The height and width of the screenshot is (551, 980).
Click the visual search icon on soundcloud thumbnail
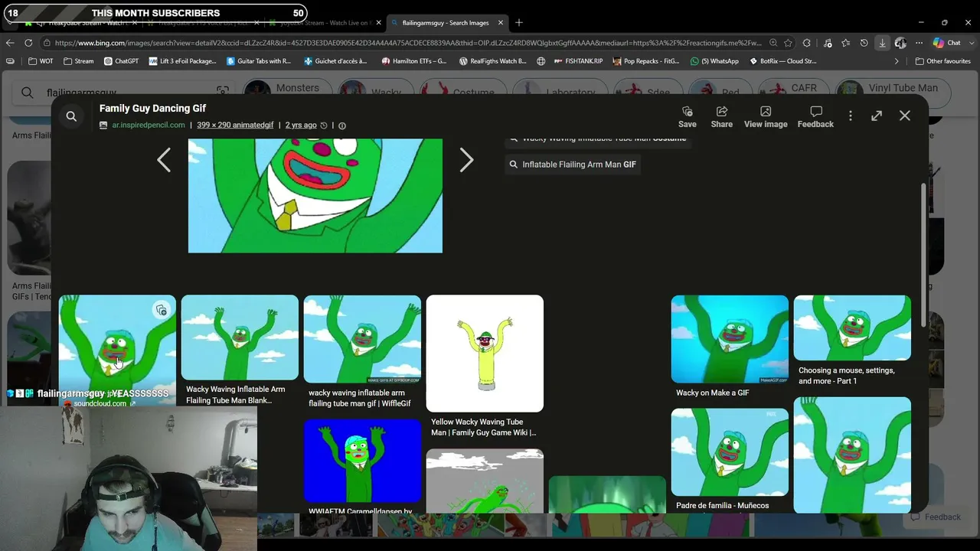point(161,310)
